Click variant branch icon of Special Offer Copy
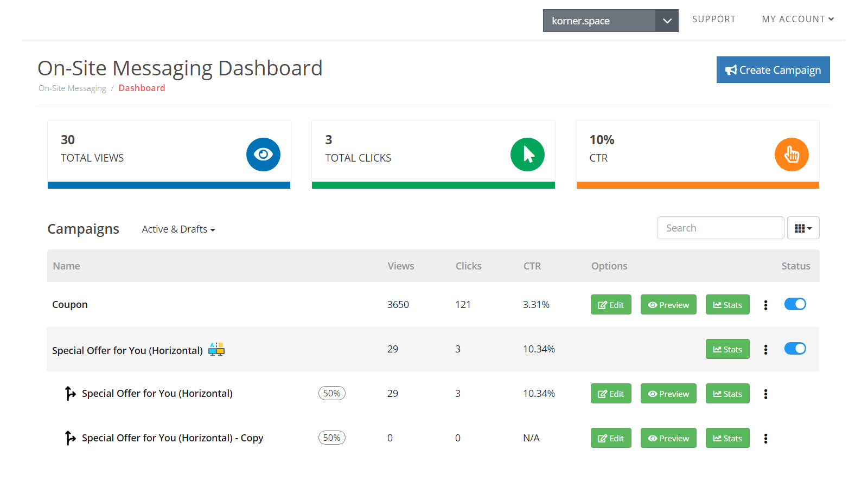The height and width of the screenshot is (488, 868). click(70, 438)
